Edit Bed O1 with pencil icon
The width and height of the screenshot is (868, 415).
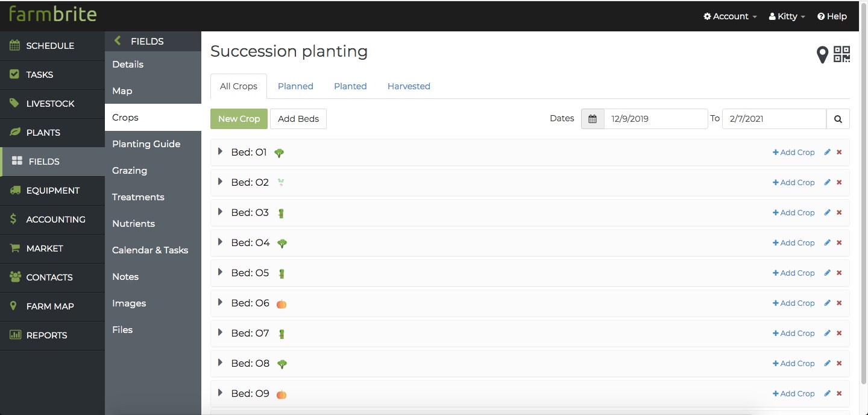828,153
